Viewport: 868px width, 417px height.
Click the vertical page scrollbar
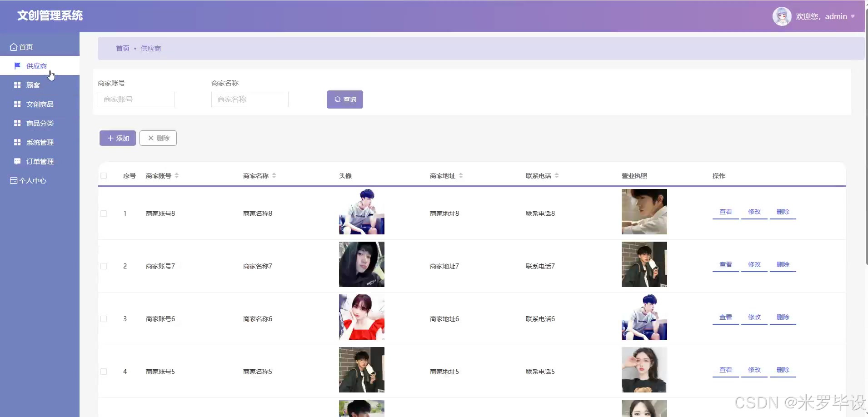(x=866, y=136)
